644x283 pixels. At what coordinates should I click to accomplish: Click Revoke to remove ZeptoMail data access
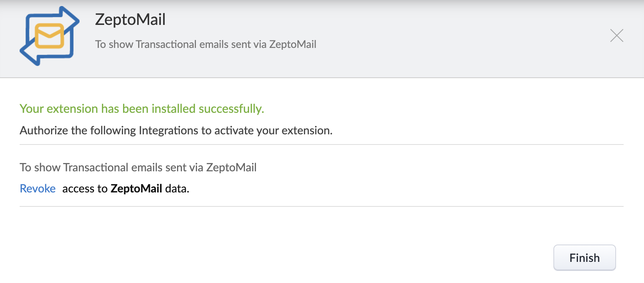37,188
